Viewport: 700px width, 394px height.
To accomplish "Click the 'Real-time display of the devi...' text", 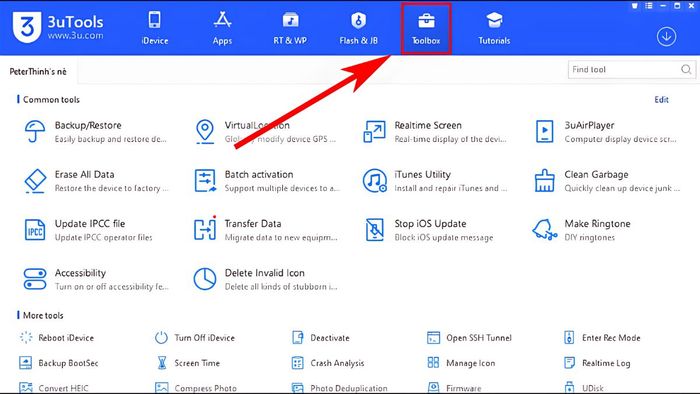I will click(x=450, y=139).
